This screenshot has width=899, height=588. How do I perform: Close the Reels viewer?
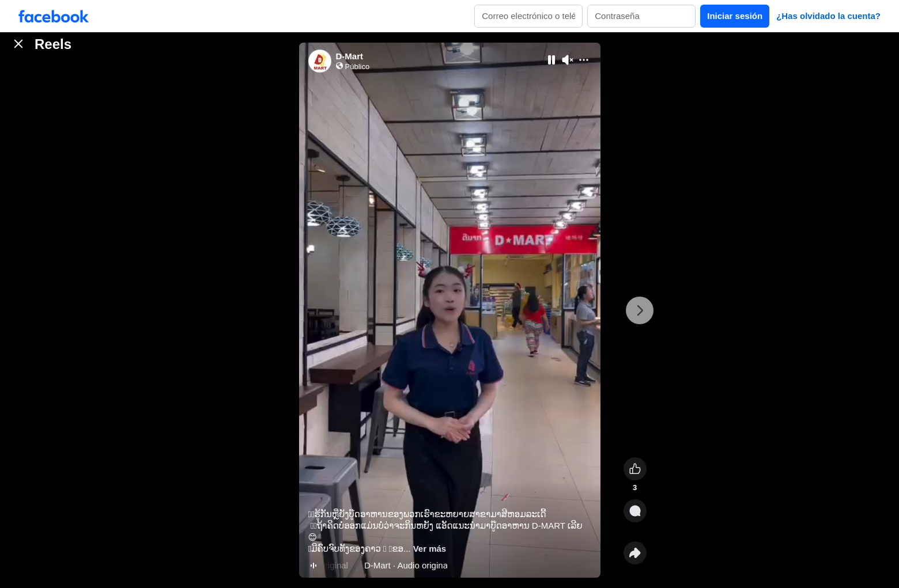coord(18,44)
